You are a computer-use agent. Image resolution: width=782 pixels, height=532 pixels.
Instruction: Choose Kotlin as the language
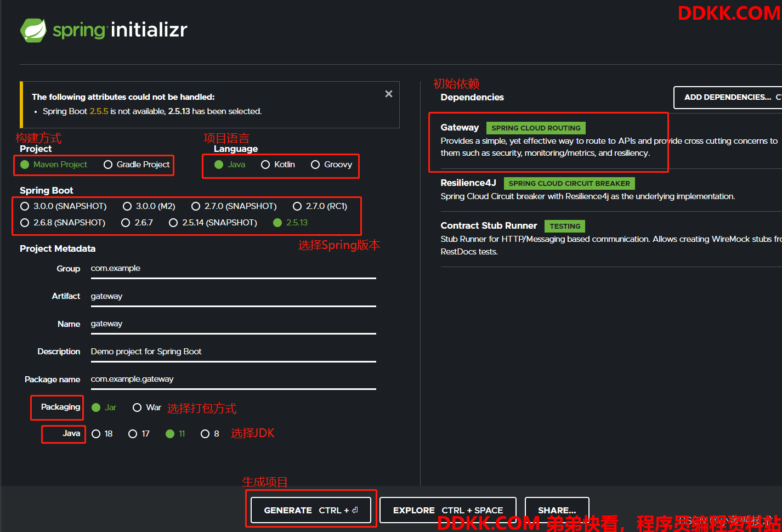[278, 165]
